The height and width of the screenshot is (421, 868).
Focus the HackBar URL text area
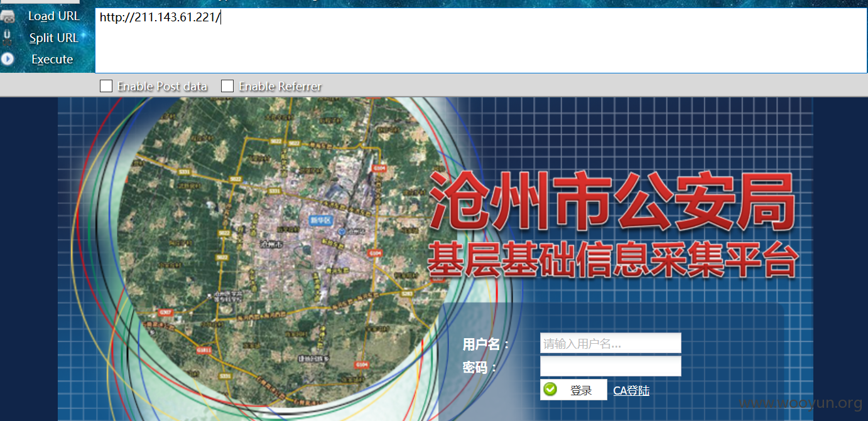[x=481, y=41]
